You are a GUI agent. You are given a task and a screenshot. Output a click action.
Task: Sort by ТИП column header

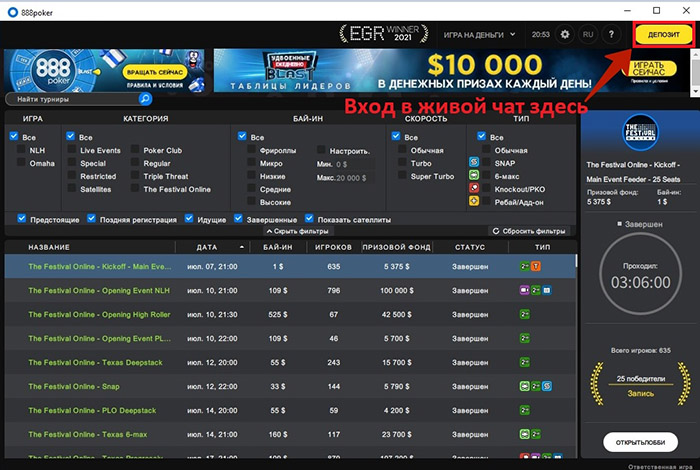(543, 247)
